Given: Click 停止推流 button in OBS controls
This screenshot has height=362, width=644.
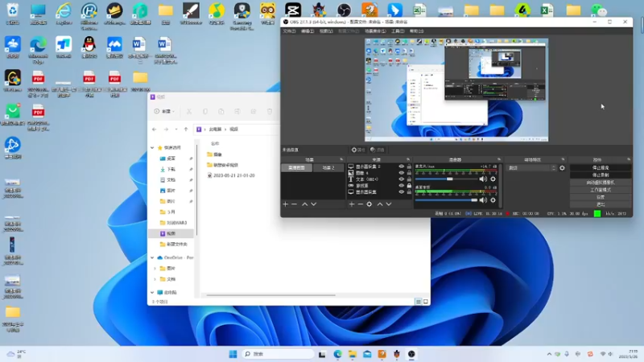Looking at the screenshot, I should tap(601, 167).
